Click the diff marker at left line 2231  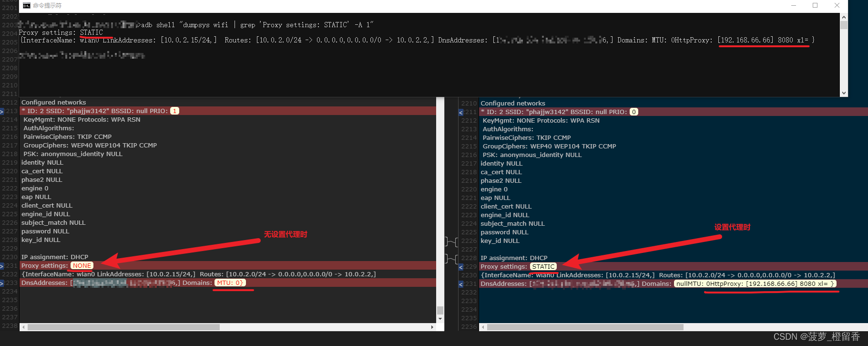2,266
